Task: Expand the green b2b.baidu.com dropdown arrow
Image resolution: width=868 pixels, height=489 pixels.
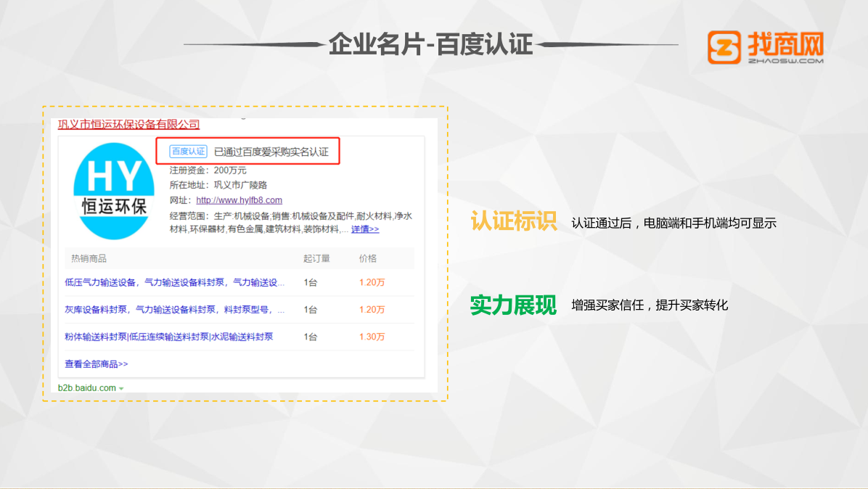Action: (x=122, y=390)
